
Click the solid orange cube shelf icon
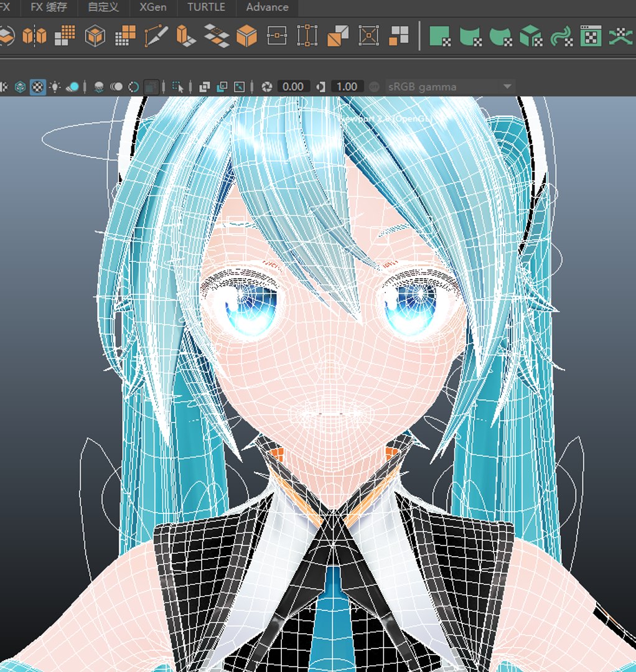pyautogui.click(x=246, y=35)
